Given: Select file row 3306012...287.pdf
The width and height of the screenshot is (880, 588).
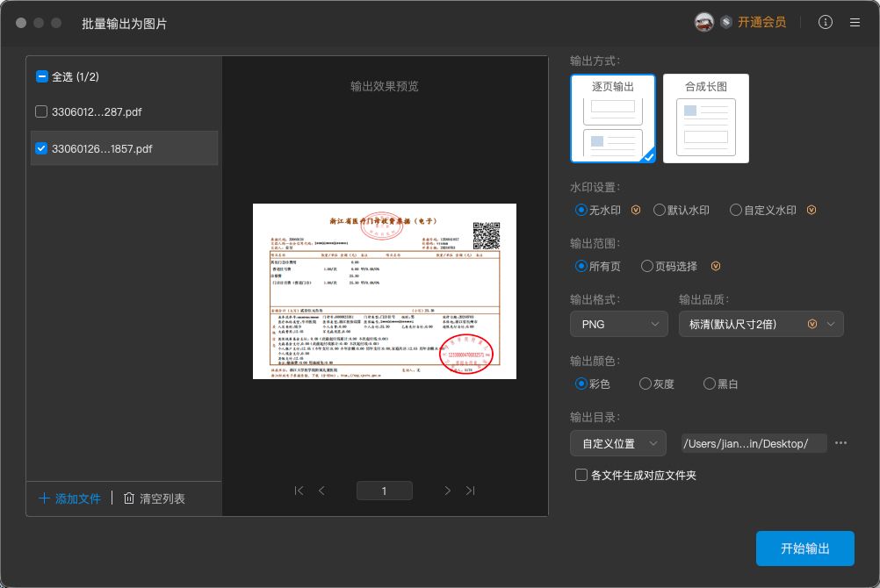Looking at the screenshot, I should click(x=125, y=111).
